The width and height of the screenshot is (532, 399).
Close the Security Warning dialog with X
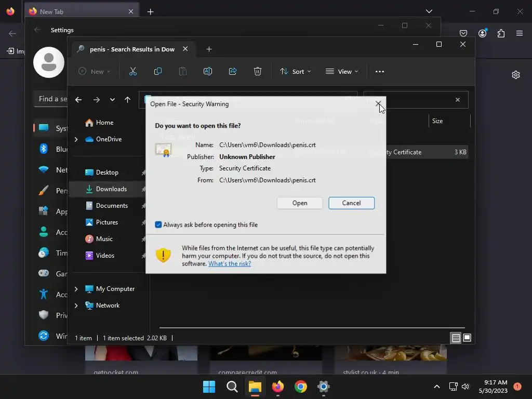tap(378, 103)
